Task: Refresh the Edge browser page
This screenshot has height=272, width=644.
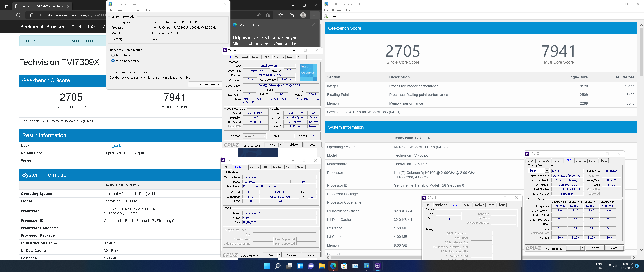Action: [x=18, y=15]
